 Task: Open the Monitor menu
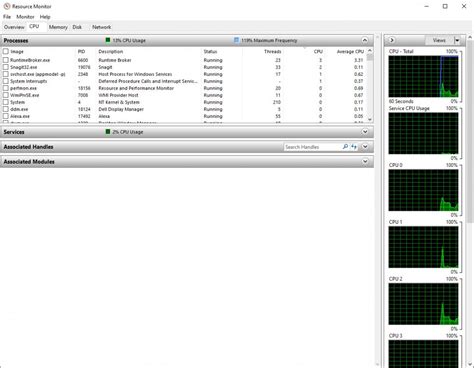[25, 17]
